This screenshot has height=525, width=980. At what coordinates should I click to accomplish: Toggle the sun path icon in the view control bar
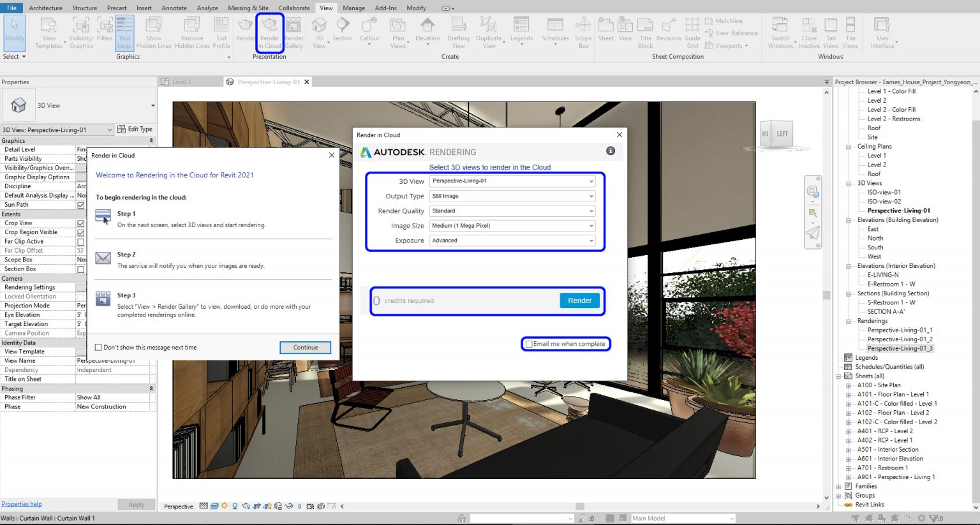[x=225, y=505]
